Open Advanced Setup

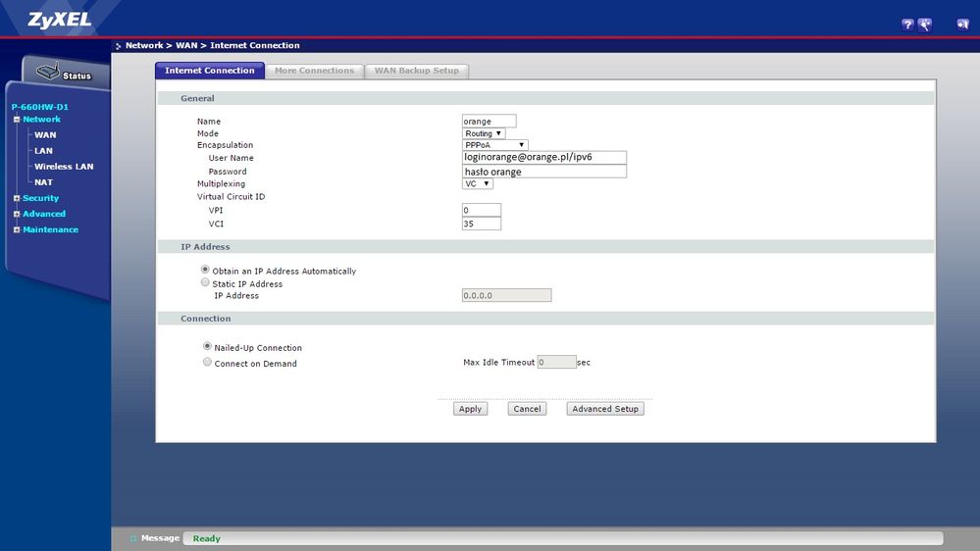(605, 409)
